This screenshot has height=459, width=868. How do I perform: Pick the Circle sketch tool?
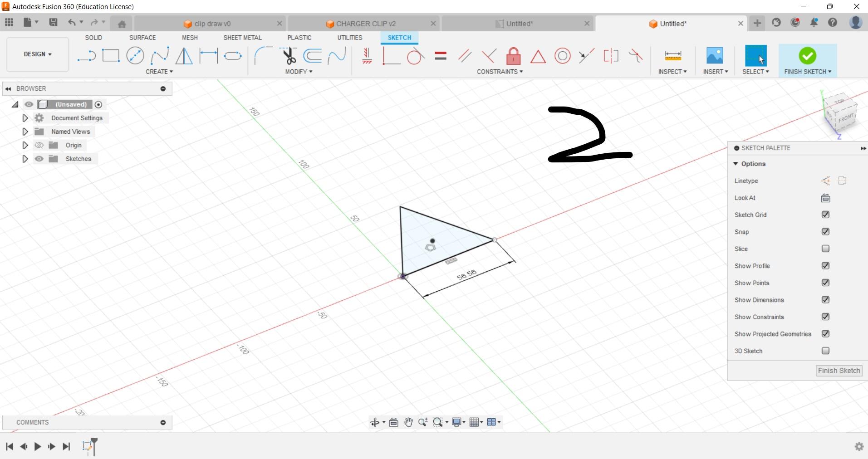click(135, 55)
